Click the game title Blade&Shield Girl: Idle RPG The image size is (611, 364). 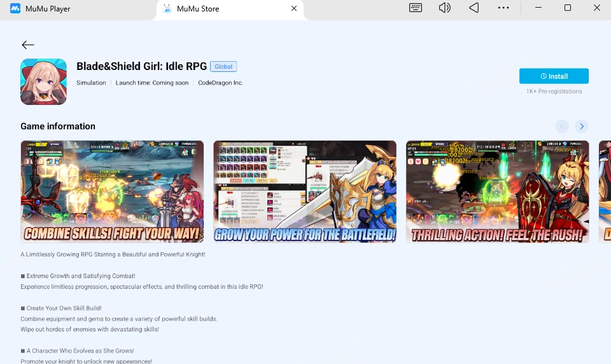[x=141, y=66]
